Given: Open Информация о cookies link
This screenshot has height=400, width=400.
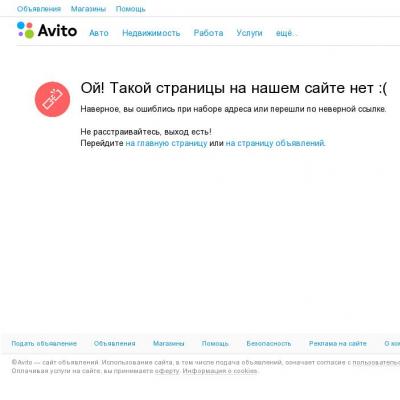Looking at the screenshot, I should [220, 371].
